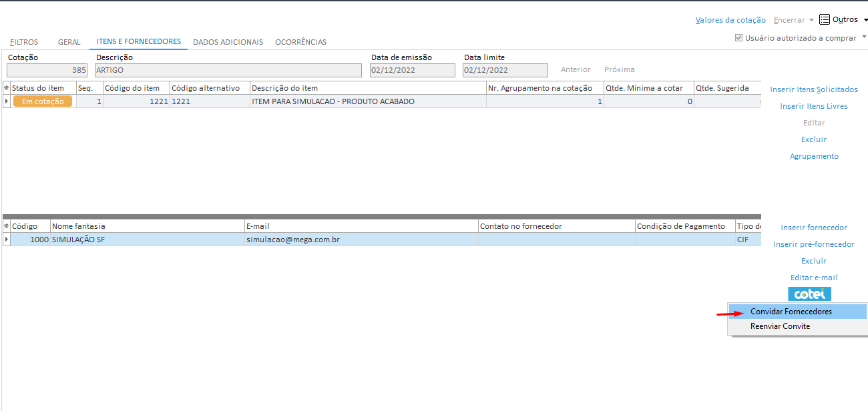Expand the Encerrar dropdown arrow
The image size is (868, 411).
pos(811,20)
